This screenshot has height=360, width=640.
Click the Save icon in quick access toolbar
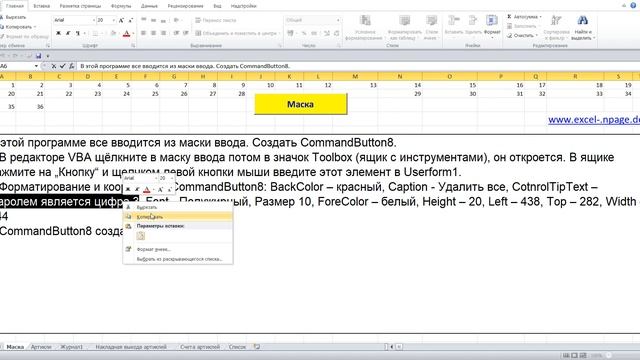pyautogui.click(x=38, y=56)
